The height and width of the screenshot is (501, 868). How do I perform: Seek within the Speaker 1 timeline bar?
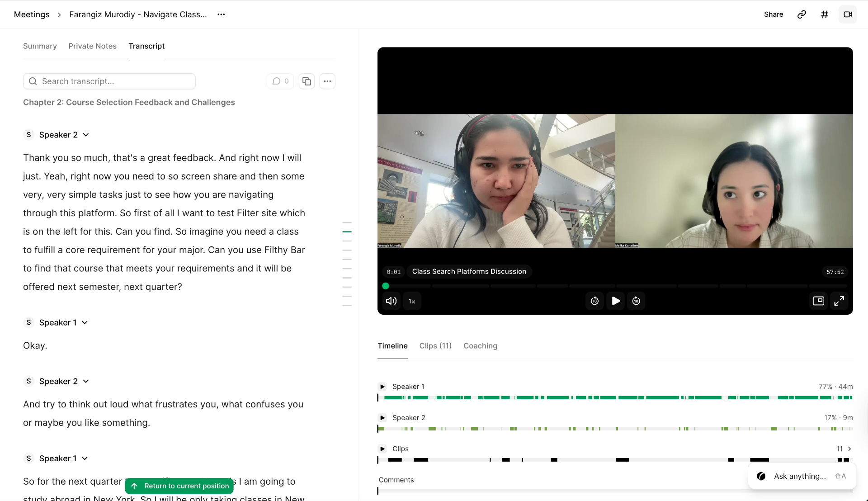coord(615,397)
